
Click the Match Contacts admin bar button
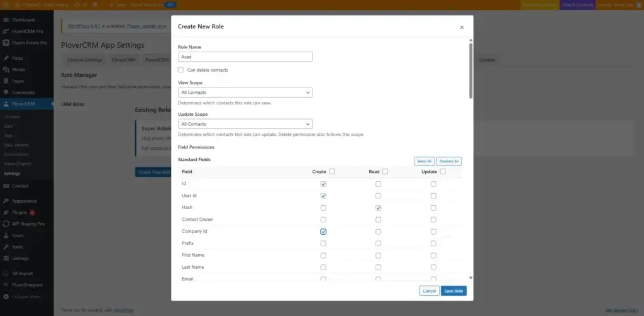(x=577, y=5)
